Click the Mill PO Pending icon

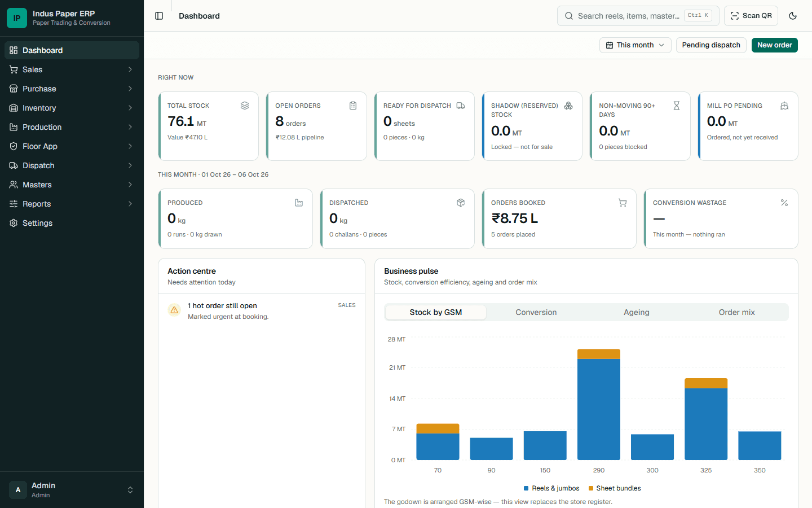click(784, 106)
